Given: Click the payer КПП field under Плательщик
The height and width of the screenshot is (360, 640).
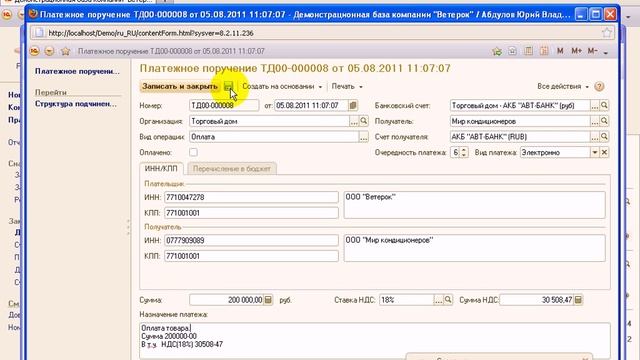Looking at the screenshot, I should pos(251,213).
